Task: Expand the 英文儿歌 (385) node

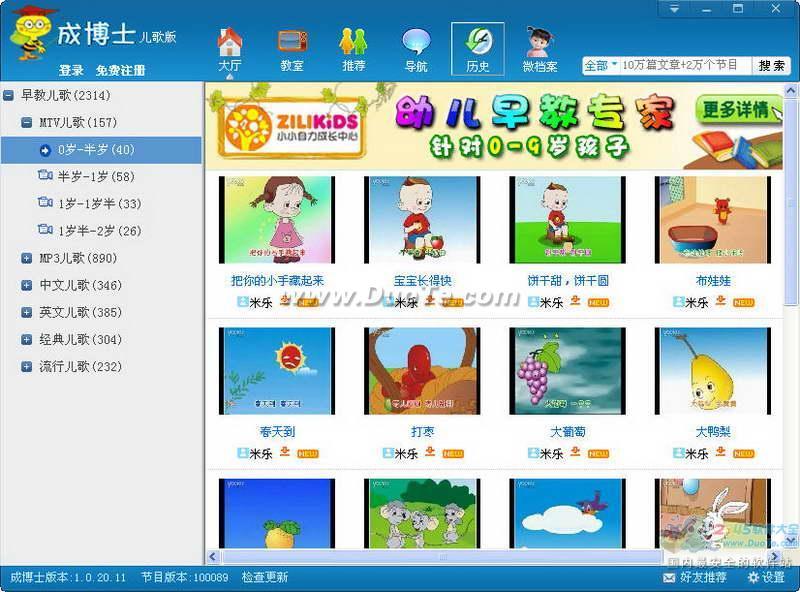Action: click(27, 312)
